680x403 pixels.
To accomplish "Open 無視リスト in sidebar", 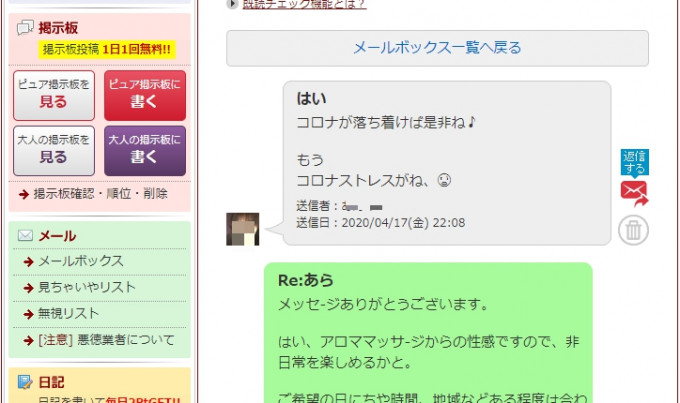I will click(x=69, y=313).
